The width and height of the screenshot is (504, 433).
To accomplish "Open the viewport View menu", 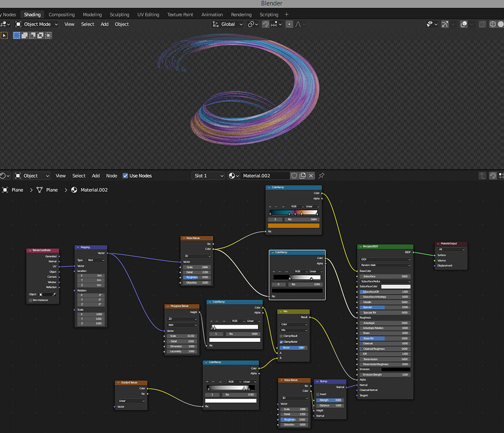I will click(x=69, y=24).
